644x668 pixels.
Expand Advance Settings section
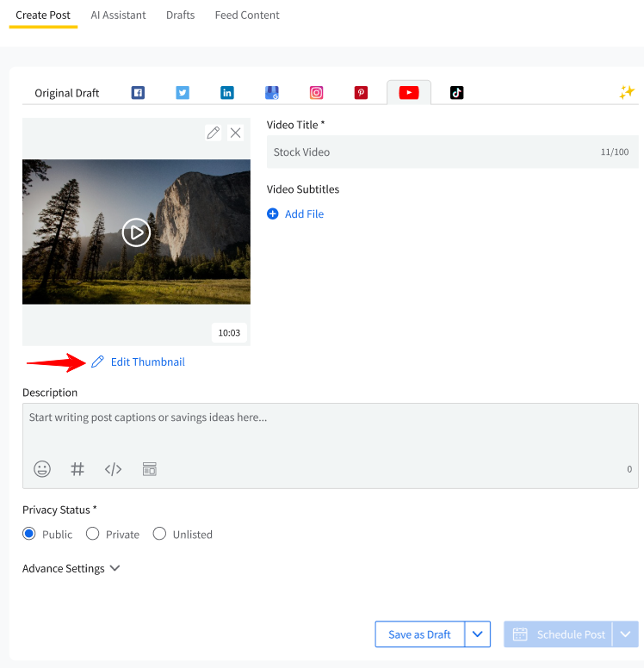(x=71, y=568)
